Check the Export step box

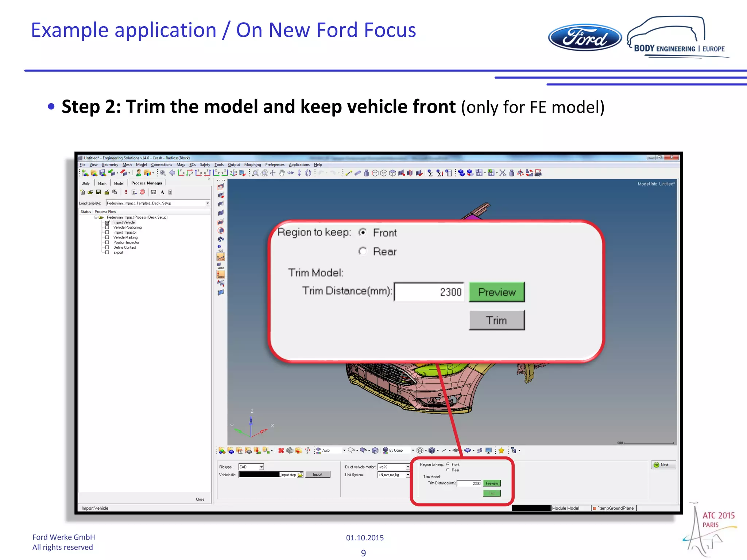pos(107,252)
